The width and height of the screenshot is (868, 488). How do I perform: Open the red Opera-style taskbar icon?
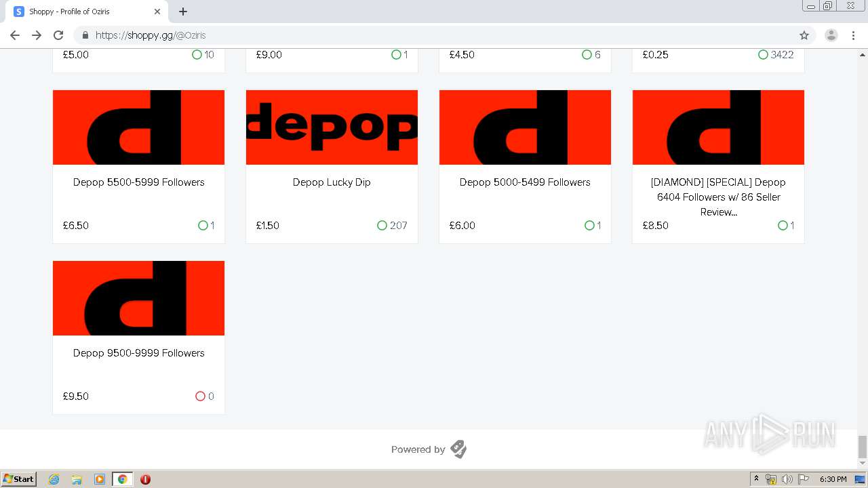[x=145, y=479]
